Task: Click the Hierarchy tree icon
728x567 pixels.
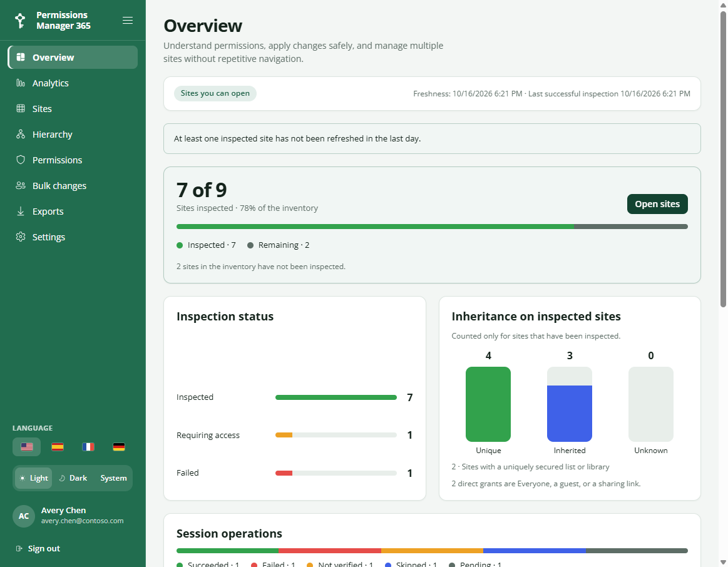Action: (x=21, y=134)
